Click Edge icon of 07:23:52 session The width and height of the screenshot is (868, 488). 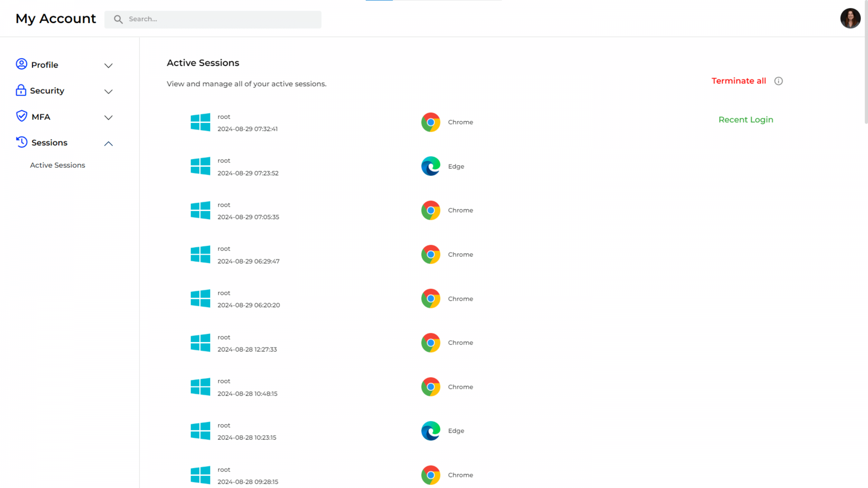pos(431,166)
